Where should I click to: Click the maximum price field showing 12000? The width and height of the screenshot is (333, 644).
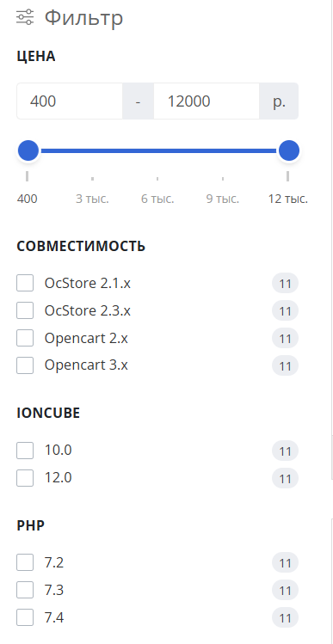coord(207,101)
